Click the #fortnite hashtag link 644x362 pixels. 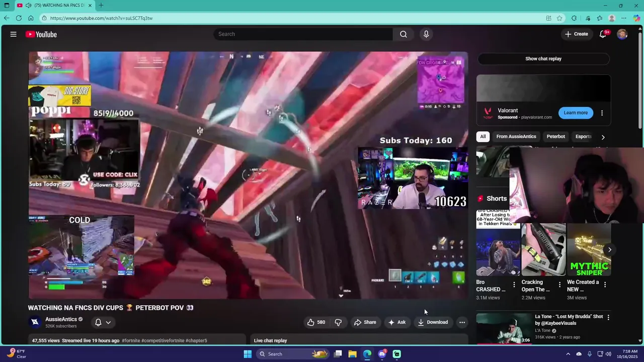[131, 340]
